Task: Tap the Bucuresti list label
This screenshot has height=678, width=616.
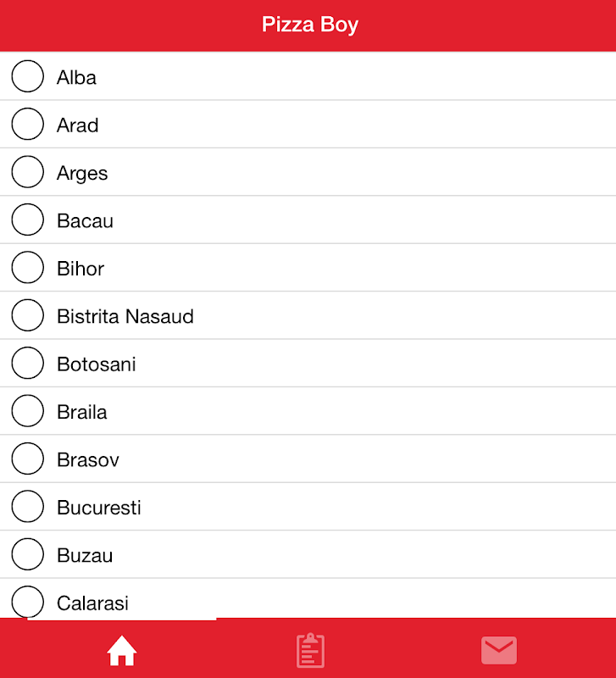Action: pos(99,508)
